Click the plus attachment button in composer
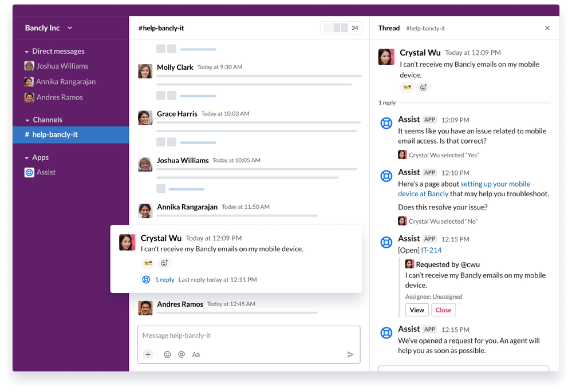Screen dimensions: 572x392 coord(148,354)
